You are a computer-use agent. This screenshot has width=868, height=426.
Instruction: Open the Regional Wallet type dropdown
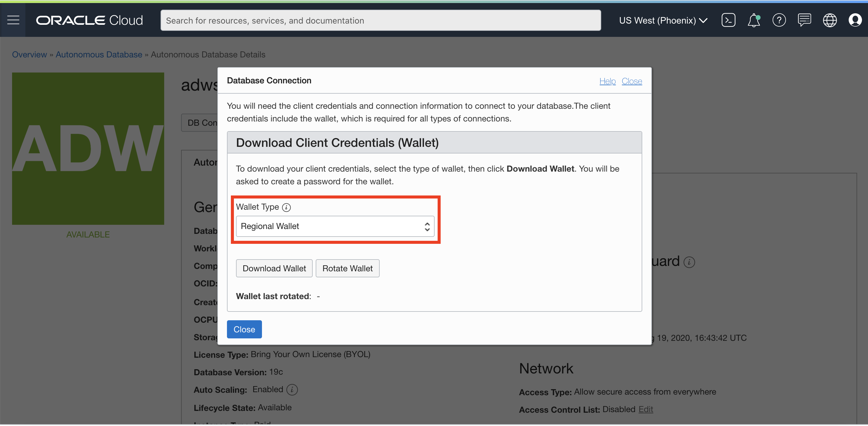335,226
